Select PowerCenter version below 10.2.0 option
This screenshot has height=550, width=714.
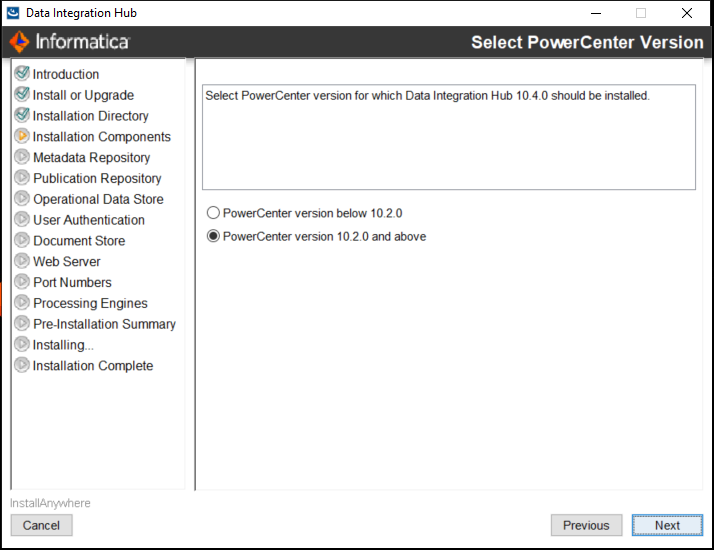point(213,213)
